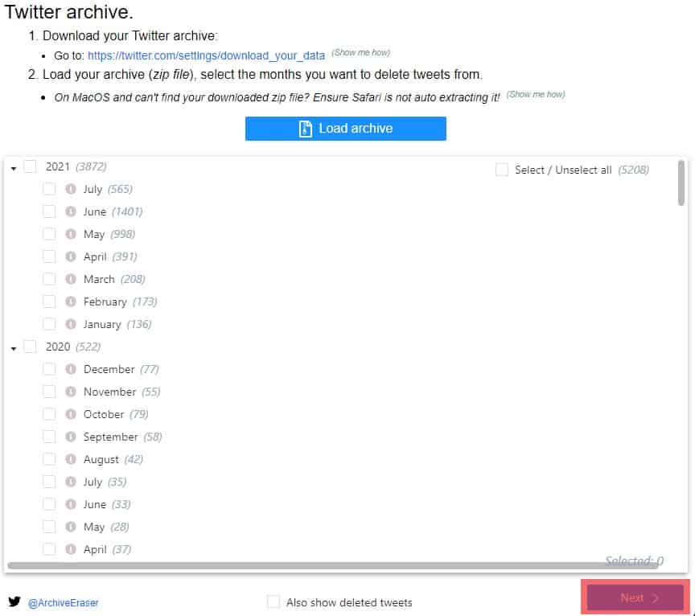Collapse the 2021 year tree
The image size is (695, 616).
coord(14,169)
